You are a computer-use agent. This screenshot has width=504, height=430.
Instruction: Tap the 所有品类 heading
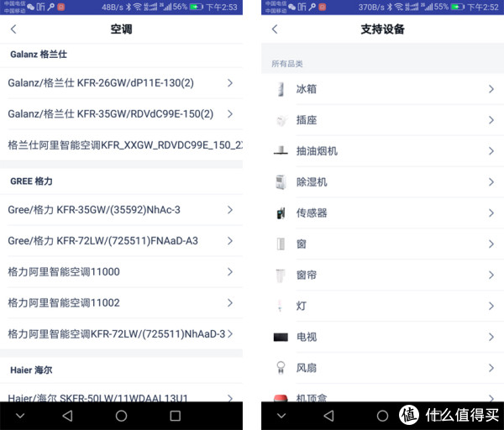pos(287,64)
